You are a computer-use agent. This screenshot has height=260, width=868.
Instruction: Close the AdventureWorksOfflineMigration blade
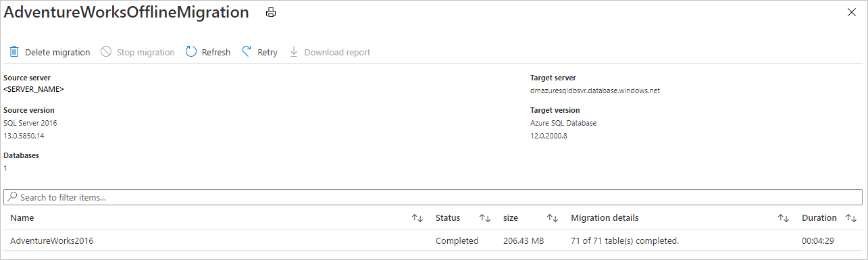click(x=852, y=12)
